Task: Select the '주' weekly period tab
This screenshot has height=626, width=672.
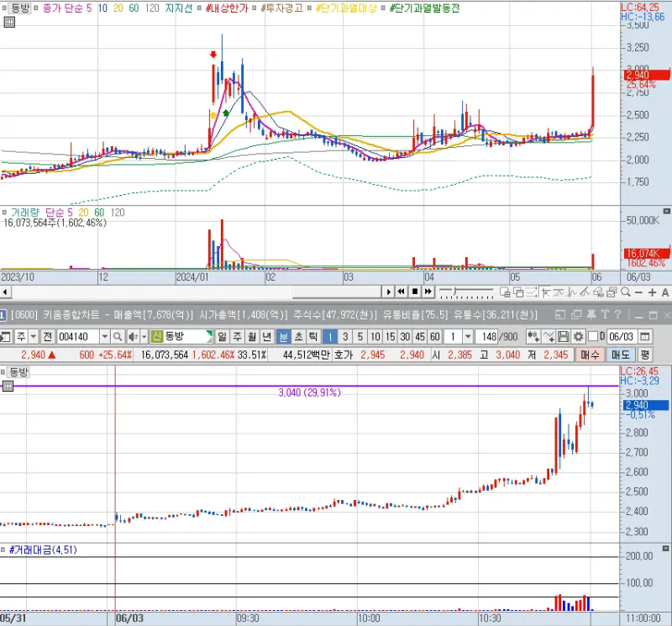Action: tap(237, 337)
